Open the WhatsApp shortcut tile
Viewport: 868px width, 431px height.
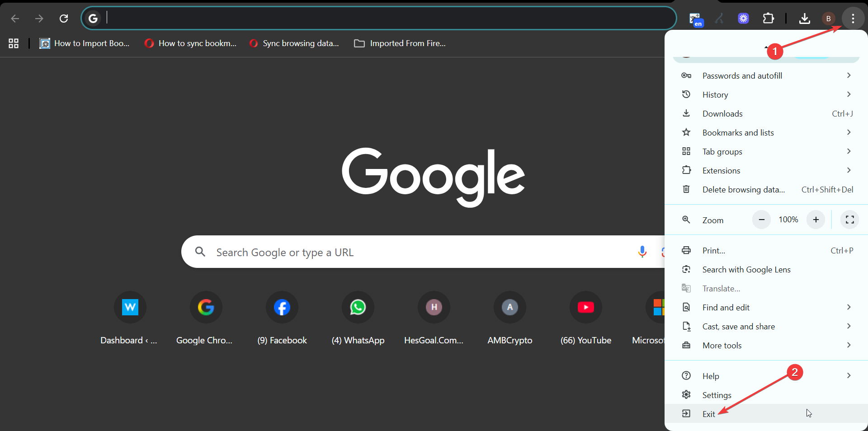click(x=358, y=319)
